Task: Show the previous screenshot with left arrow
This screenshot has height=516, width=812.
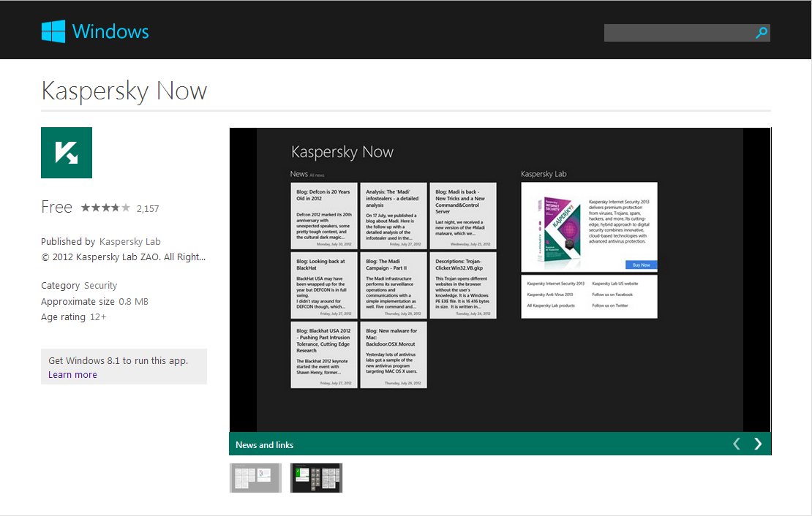Action: pyautogui.click(x=737, y=444)
